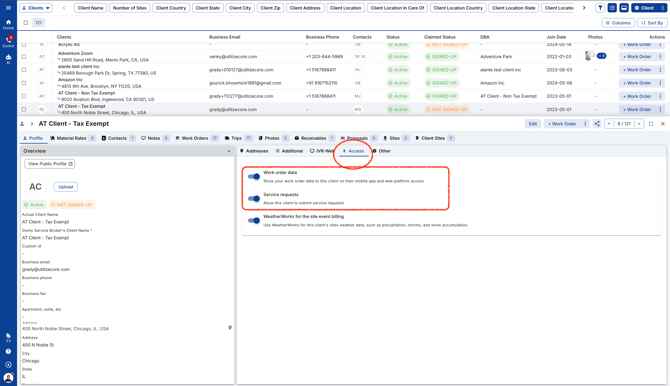670x386 pixels.
Task: Open the hamburger menu in the sidebar
Action: tap(8, 8)
